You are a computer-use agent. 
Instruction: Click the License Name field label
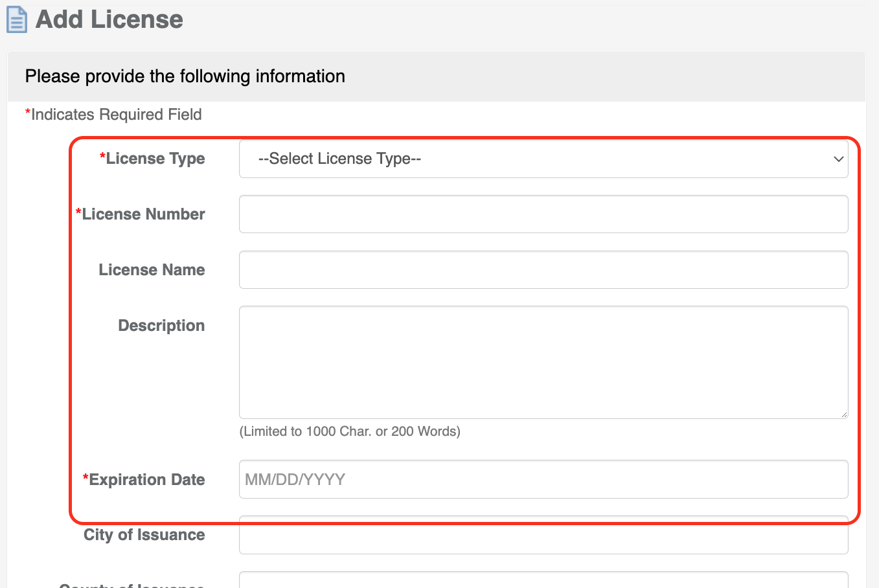152,270
